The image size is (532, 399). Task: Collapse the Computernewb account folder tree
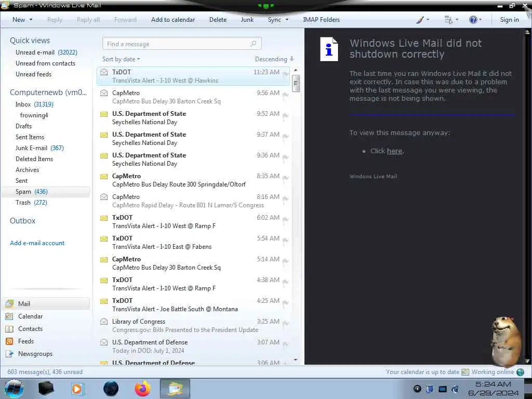point(48,92)
